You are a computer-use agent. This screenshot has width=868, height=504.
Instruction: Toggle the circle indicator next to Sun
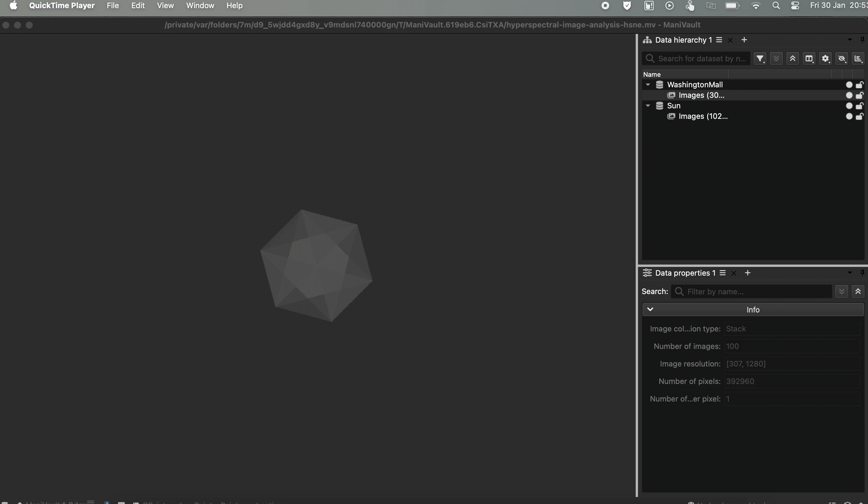coord(849,106)
